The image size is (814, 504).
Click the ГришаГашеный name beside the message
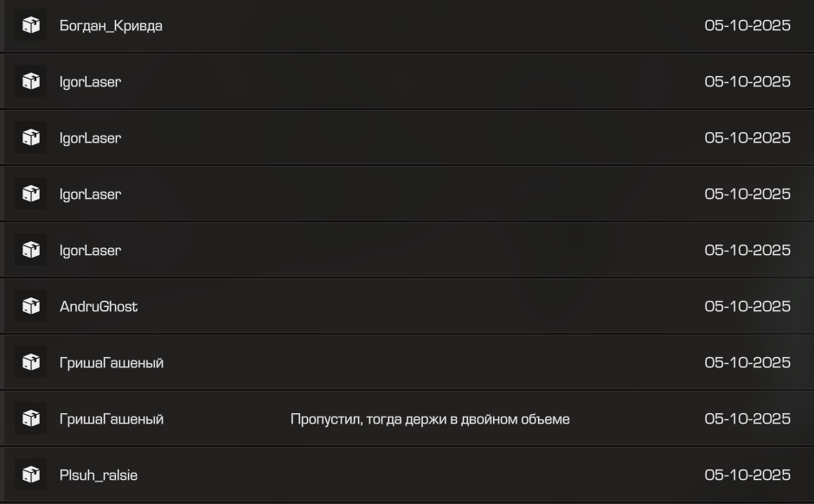[x=112, y=418]
